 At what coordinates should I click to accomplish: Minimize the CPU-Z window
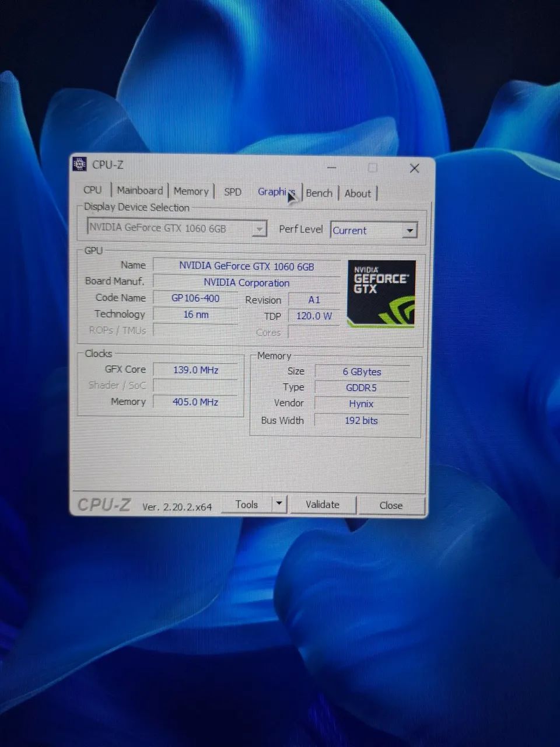click(332, 167)
